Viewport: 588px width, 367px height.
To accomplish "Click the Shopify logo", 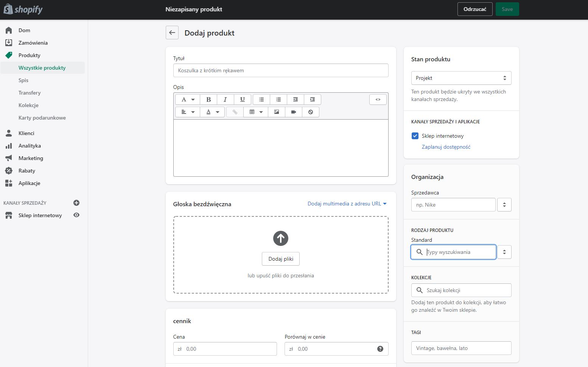I will pos(23,9).
